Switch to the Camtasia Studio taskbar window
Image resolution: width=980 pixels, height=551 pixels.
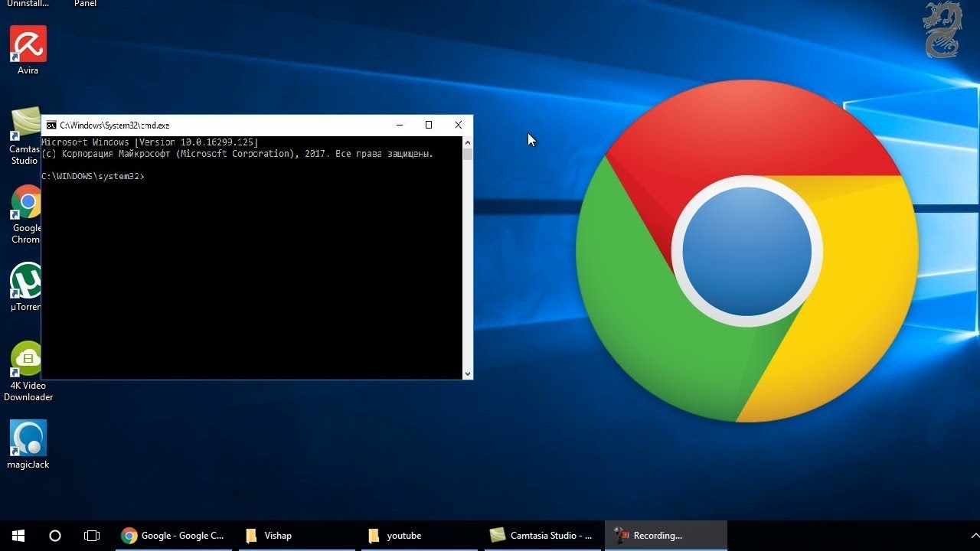pos(543,536)
